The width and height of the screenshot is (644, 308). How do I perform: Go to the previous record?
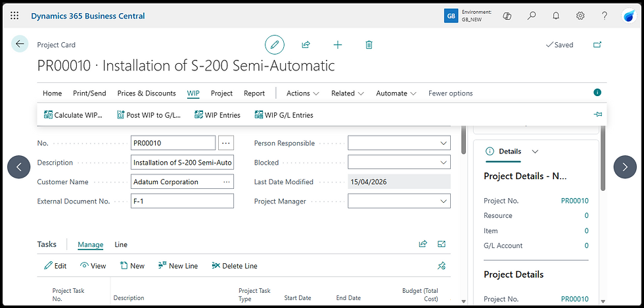19,167
